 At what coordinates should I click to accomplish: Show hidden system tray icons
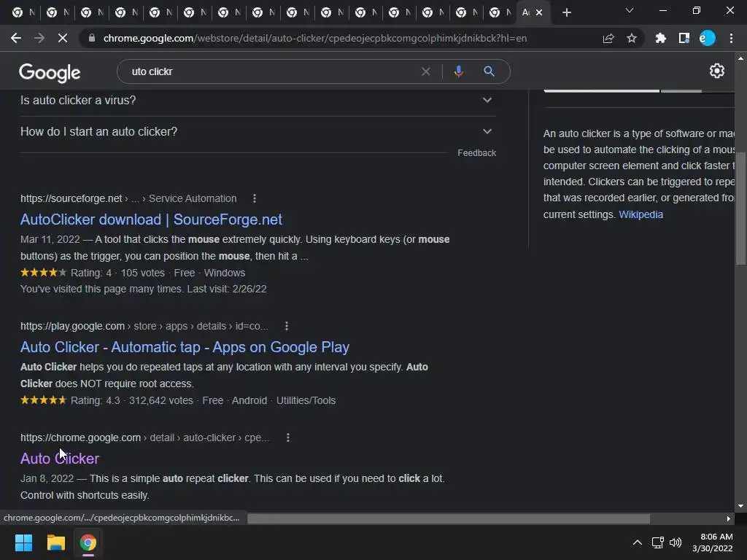[637, 542]
